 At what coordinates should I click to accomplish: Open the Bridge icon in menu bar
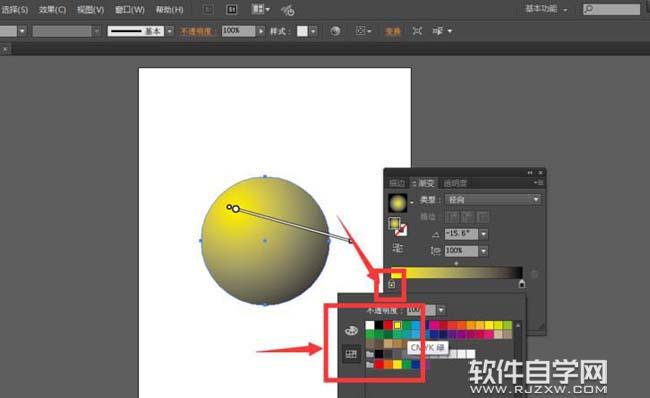tap(208, 9)
